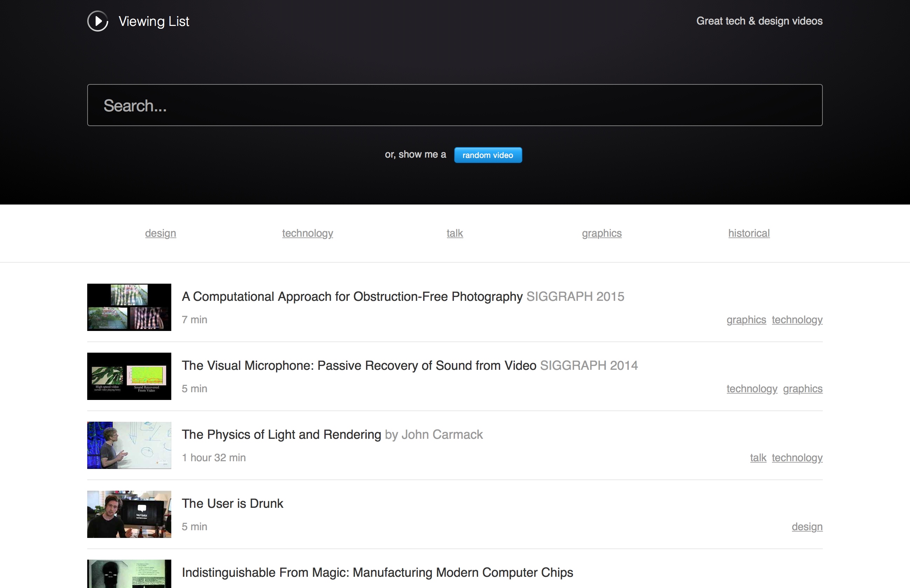Screen dimensions: 910x588
Task: Click the play icon logo in the header
Action: [x=97, y=21]
